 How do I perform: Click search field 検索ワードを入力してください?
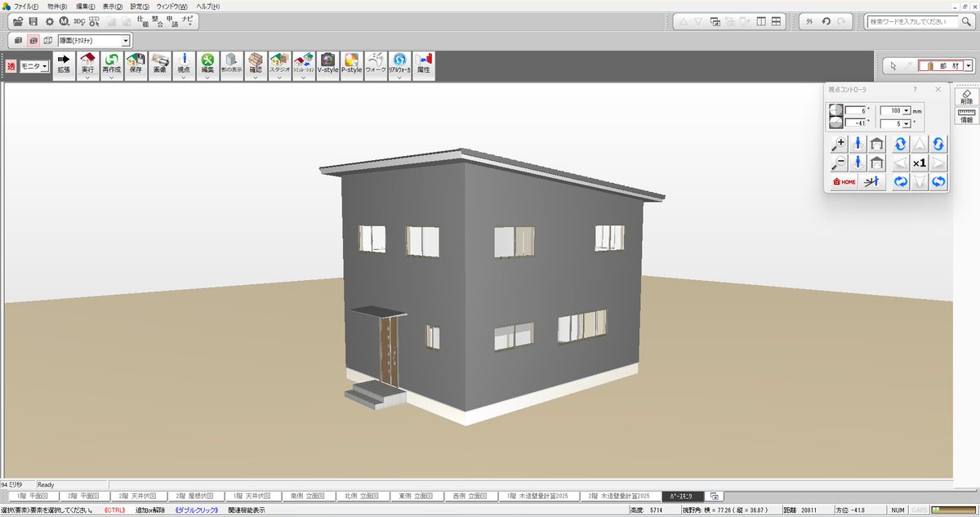coord(911,22)
